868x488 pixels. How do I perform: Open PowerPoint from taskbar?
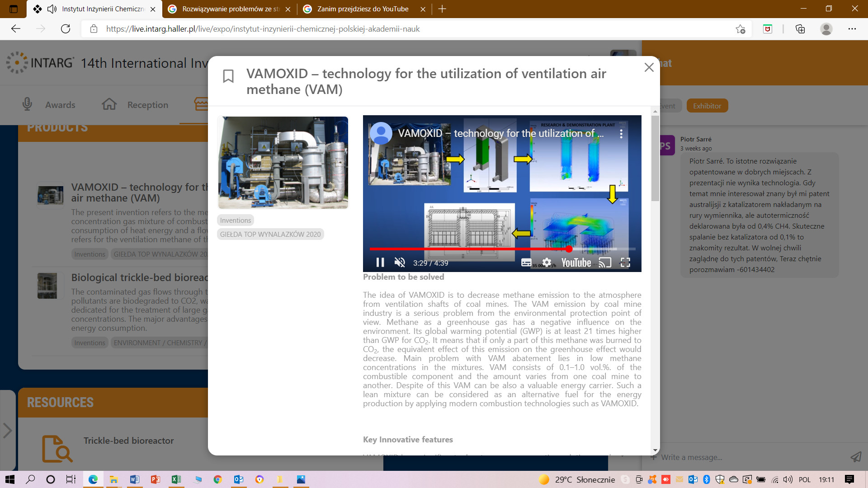point(155,479)
